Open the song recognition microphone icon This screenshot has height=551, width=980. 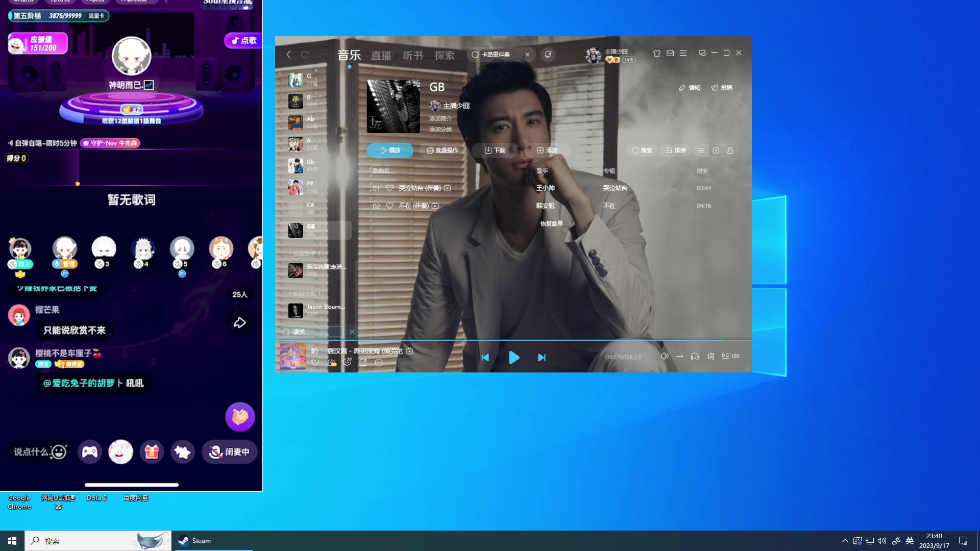click(548, 54)
